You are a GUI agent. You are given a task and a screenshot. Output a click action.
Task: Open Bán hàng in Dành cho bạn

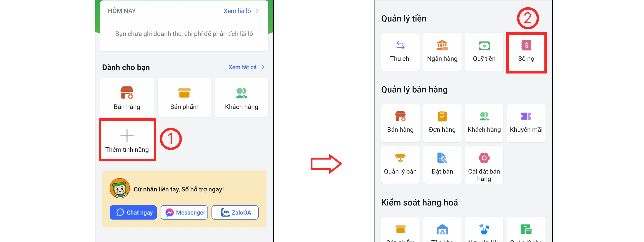point(127,97)
